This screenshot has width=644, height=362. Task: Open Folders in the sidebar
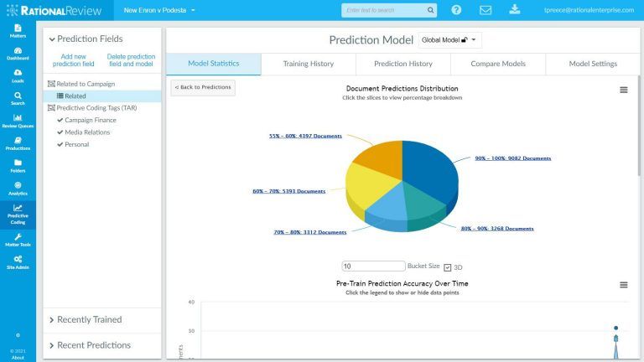(18, 166)
